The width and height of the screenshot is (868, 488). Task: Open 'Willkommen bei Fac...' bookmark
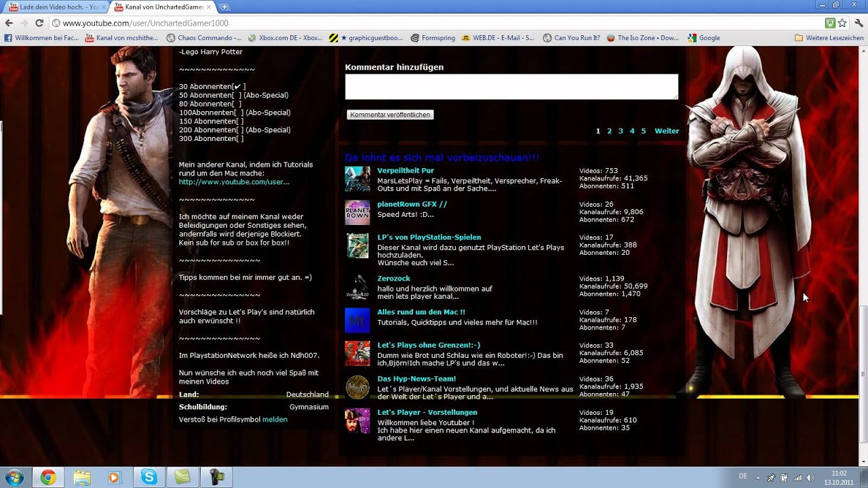(42, 38)
